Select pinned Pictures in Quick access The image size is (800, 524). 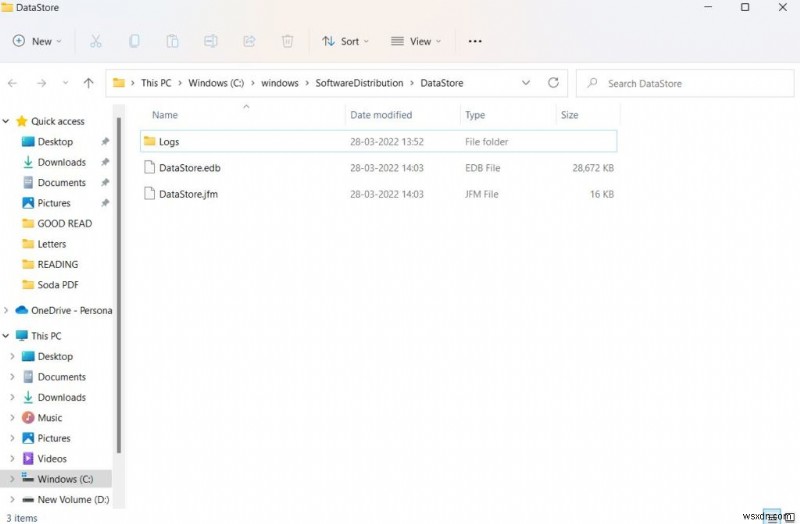click(54, 203)
